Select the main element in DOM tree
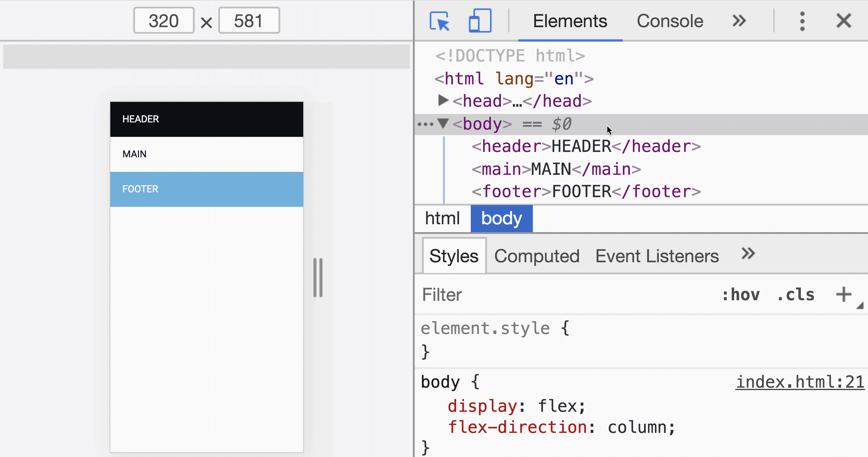This screenshot has height=457, width=868. (556, 169)
